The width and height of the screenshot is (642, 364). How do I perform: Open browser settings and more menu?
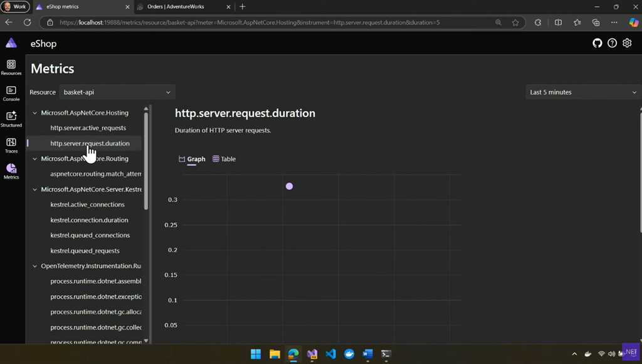click(614, 23)
